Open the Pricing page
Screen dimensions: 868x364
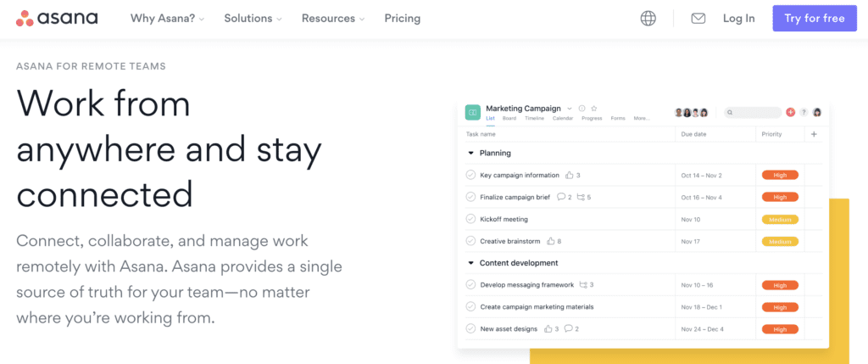[403, 19]
